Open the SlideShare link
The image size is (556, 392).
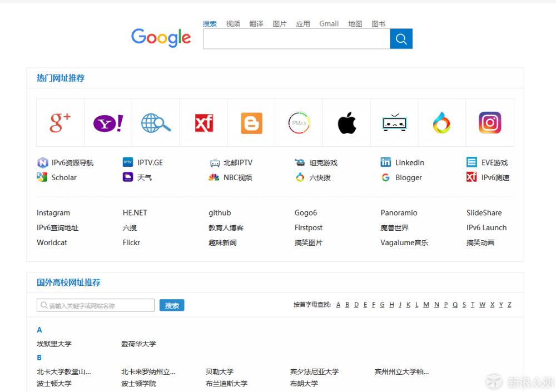pyautogui.click(x=484, y=213)
